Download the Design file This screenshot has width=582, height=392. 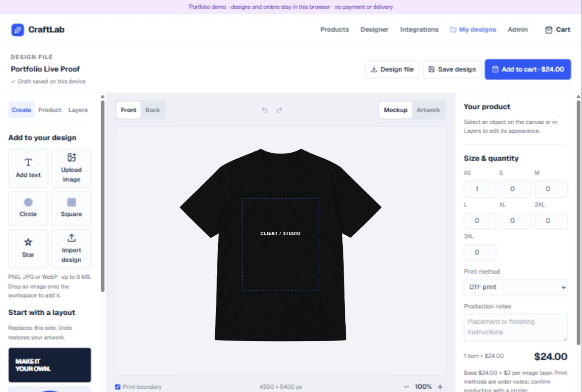pos(392,69)
